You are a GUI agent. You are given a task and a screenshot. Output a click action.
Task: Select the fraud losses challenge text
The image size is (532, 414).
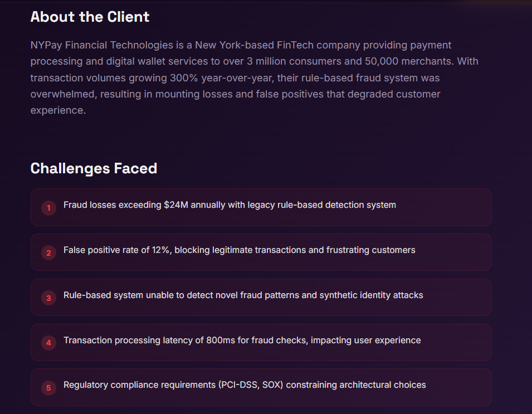pyautogui.click(x=230, y=205)
